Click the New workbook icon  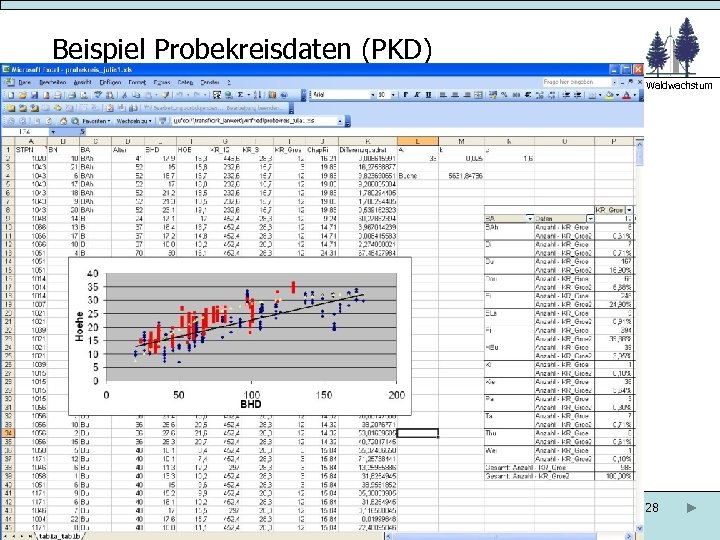11,95
